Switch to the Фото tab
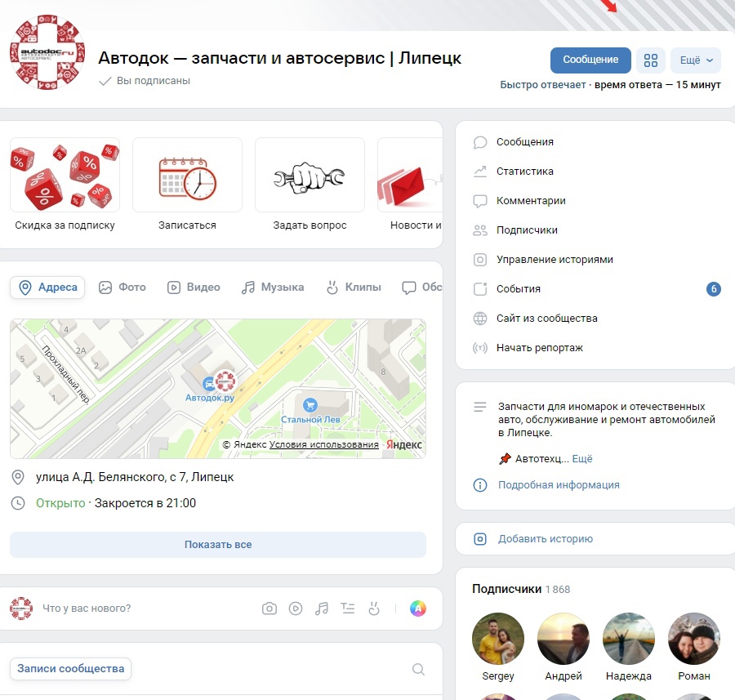 (122, 287)
